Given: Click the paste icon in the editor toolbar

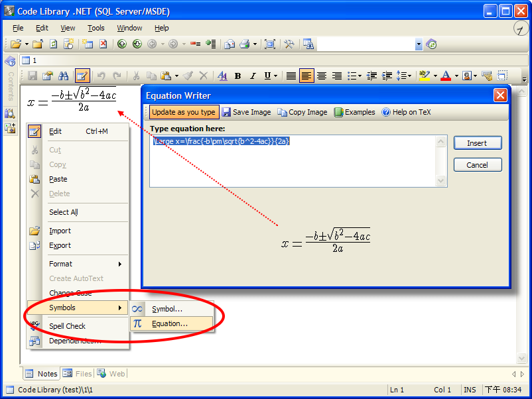Looking at the screenshot, I should (x=166, y=76).
